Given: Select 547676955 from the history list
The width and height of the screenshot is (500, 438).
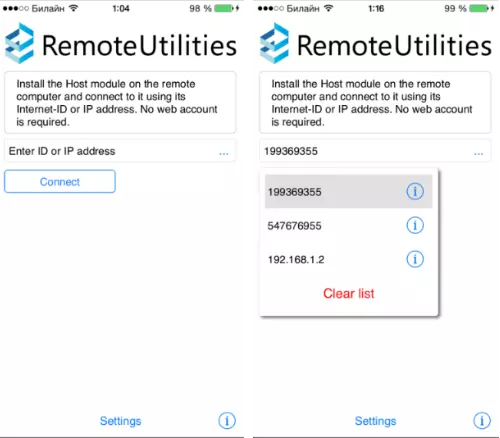Looking at the screenshot, I should coord(349,226).
